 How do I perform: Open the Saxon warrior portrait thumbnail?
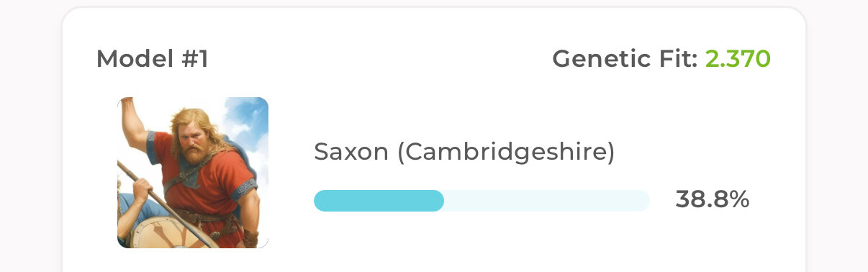[193, 173]
